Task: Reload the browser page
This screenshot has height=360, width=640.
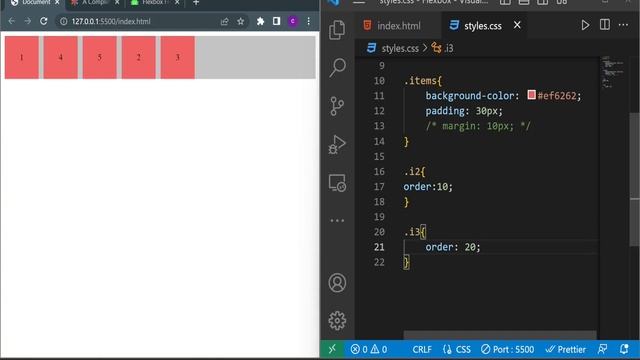Action: pyautogui.click(x=44, y=21)
